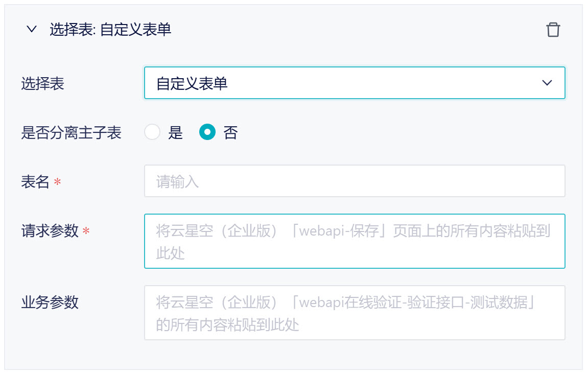Click the 是 option label text

click(x=175, y=133)
